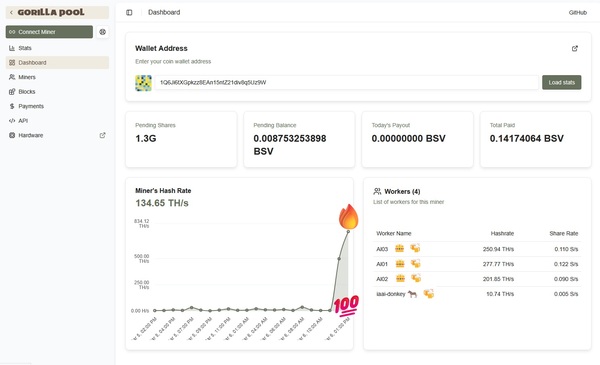Click AI01 hashrate 277.77 TH/s

498,264
